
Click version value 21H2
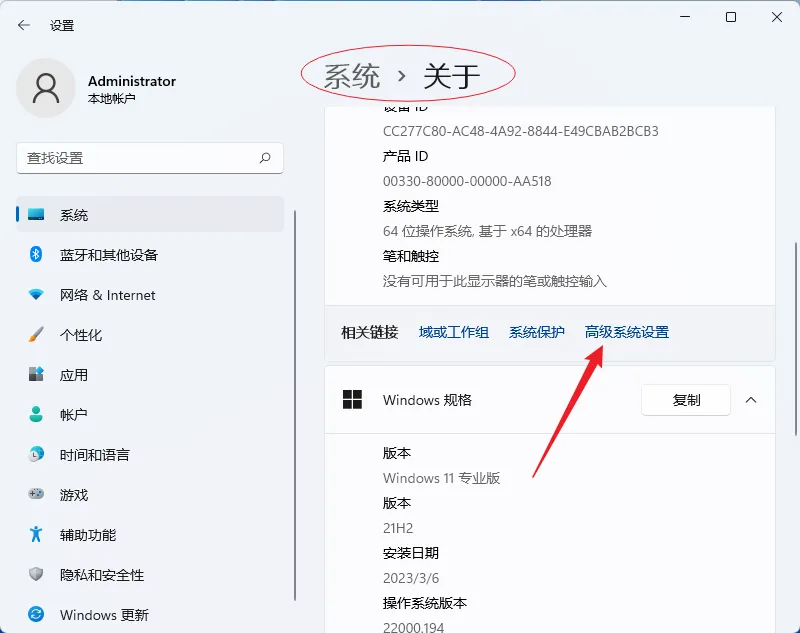(398, 528)
